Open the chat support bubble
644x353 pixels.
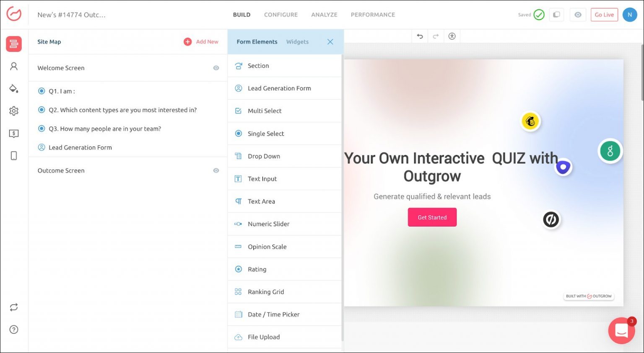[x=621, y=331]
